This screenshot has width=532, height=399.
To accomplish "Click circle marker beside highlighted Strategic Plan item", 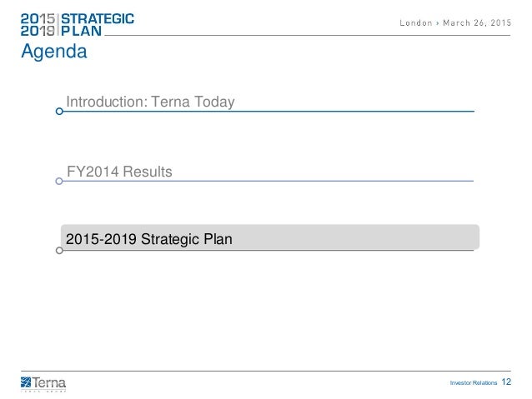I will click(59, 250).
